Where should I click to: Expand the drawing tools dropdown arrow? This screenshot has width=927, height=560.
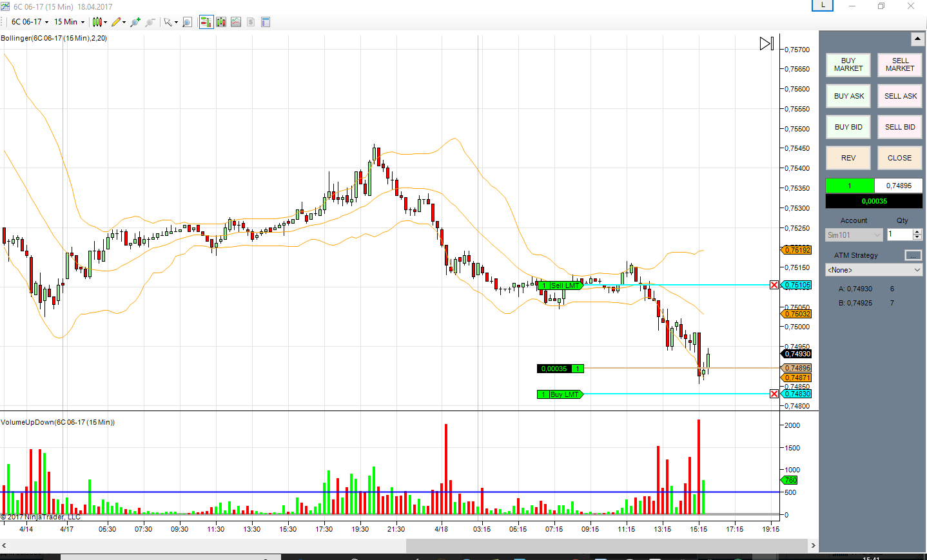click(x=124, y=23)
